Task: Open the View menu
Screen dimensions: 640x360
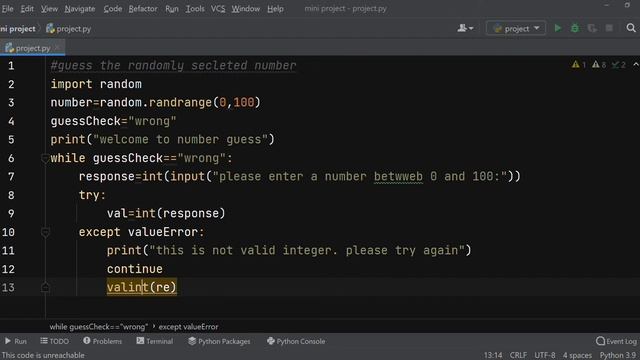Action: point(49,9)
